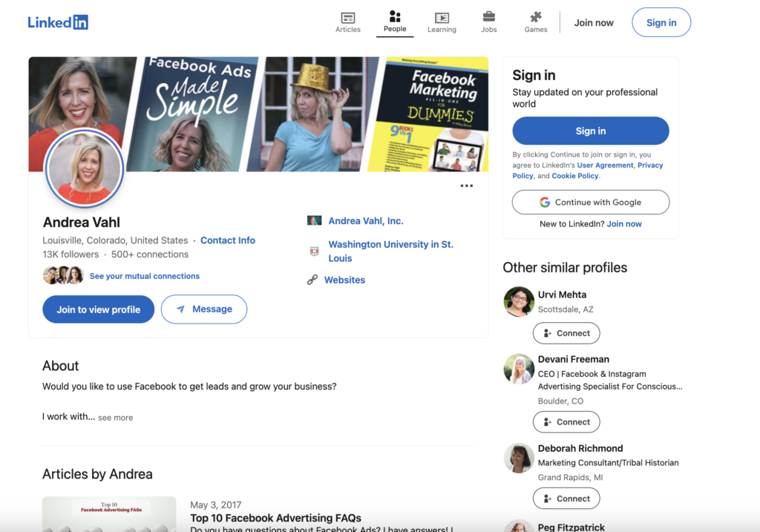
Task: Click Deborah Richmond's avatar
Action: pos(519,458)
